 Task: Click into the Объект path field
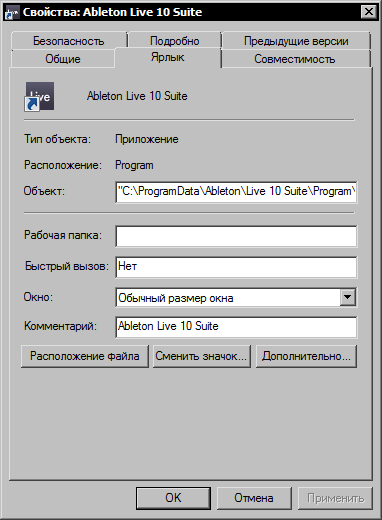(x=236, y=192)
